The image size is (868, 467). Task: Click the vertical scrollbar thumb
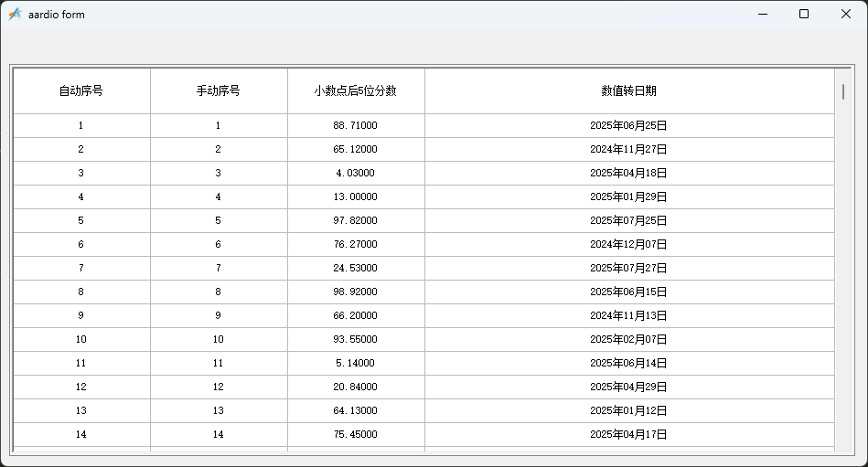point(843,92)
